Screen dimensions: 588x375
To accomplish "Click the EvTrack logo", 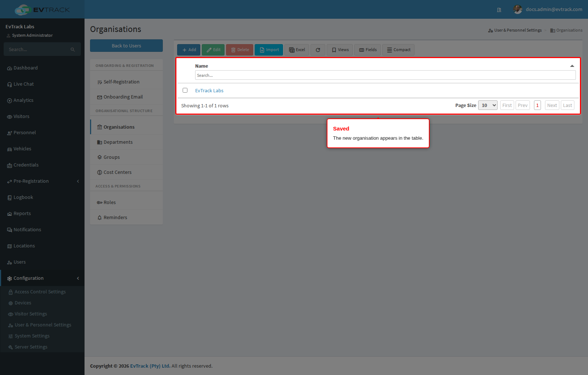I will point(42,10).
